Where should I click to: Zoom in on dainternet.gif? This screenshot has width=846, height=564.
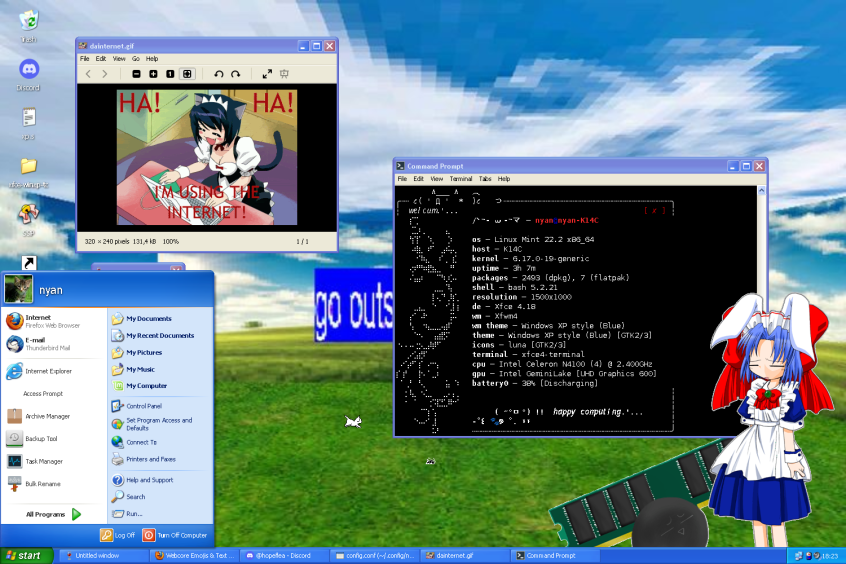point(153,74)
